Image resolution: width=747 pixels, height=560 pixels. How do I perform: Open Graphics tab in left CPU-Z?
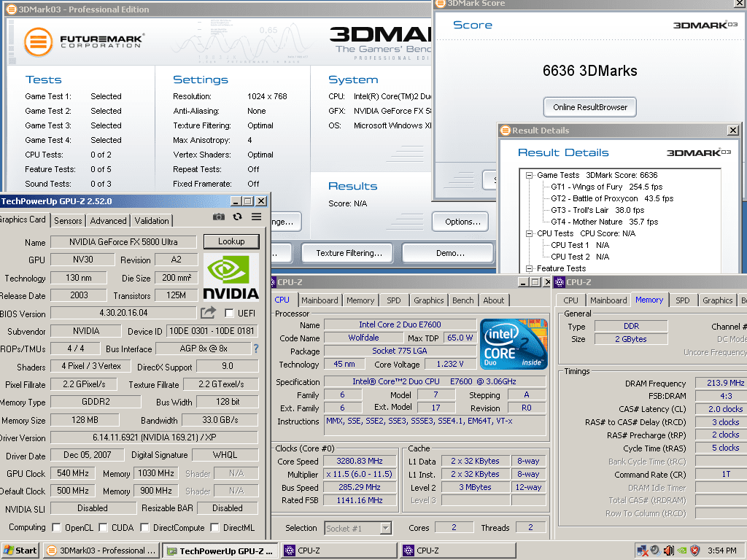429,300
